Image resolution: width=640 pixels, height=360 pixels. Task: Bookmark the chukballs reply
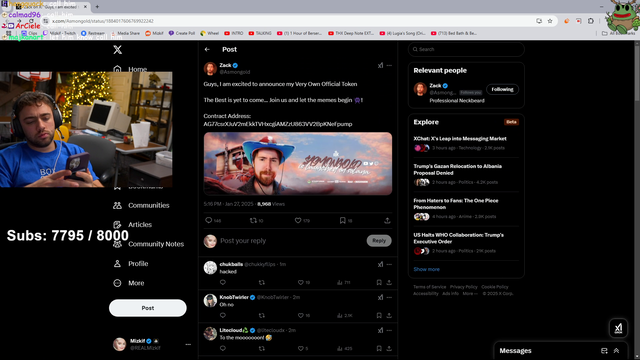(x=379, y=282)
